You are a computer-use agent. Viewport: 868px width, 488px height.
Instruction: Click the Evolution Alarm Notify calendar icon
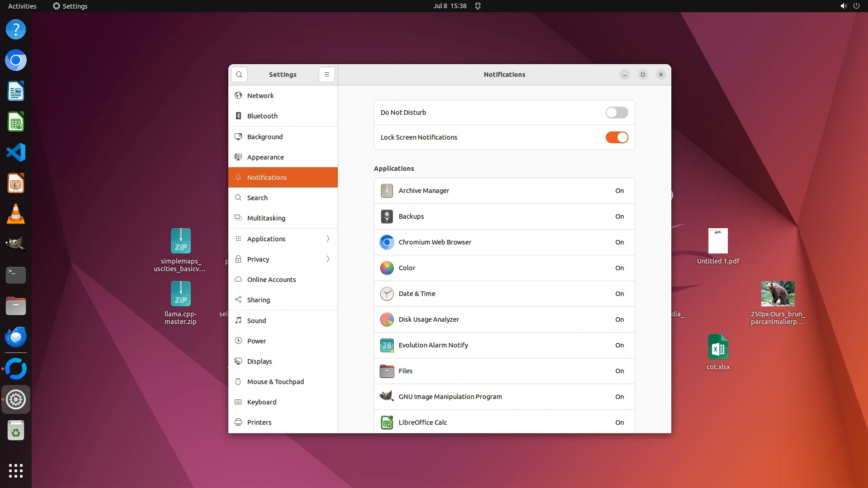tap(387, 345)
